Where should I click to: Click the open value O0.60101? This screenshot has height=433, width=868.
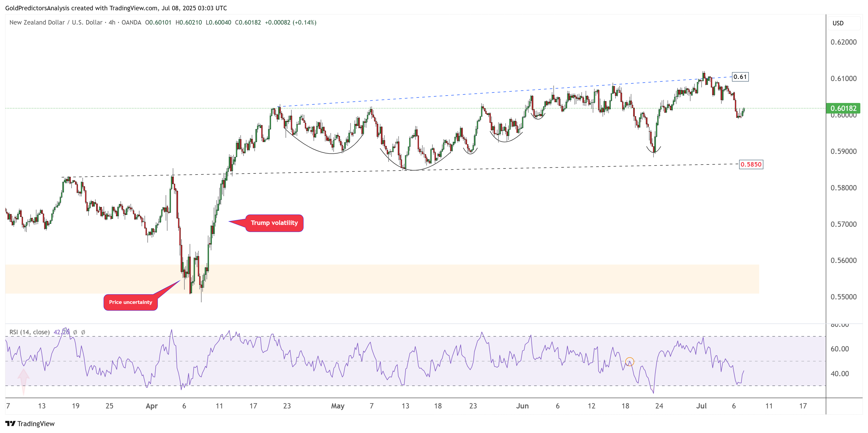158,22
